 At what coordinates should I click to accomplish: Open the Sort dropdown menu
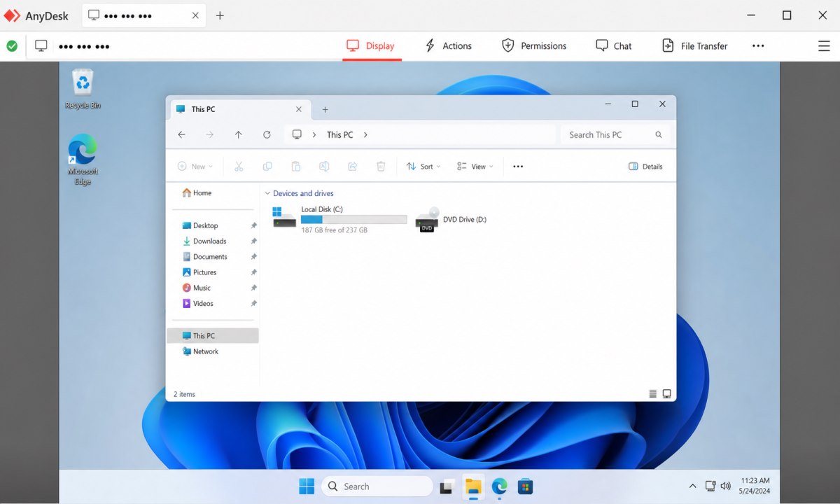423,167
